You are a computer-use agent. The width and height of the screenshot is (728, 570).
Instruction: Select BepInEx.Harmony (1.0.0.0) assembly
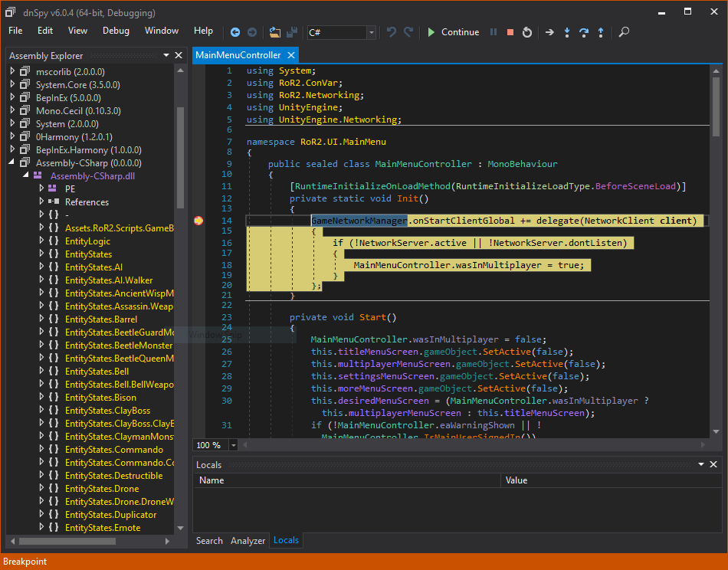(89, 150)
